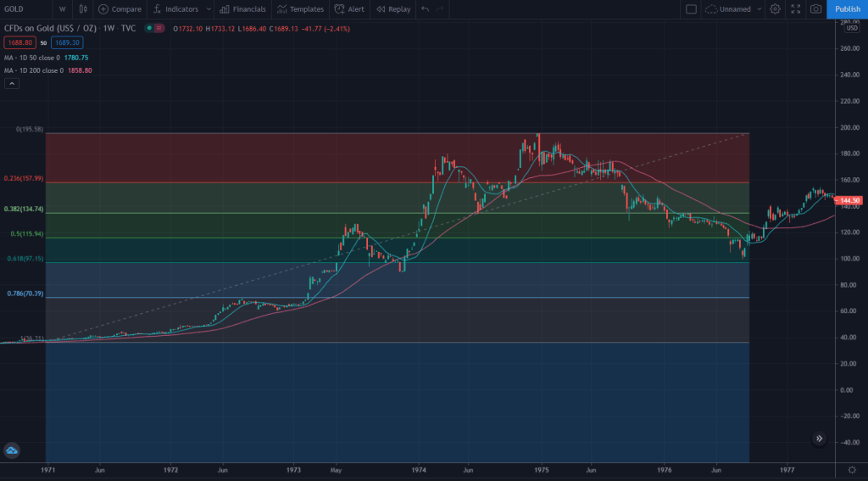Click the Compare symbol button

[x=120, y=9]
